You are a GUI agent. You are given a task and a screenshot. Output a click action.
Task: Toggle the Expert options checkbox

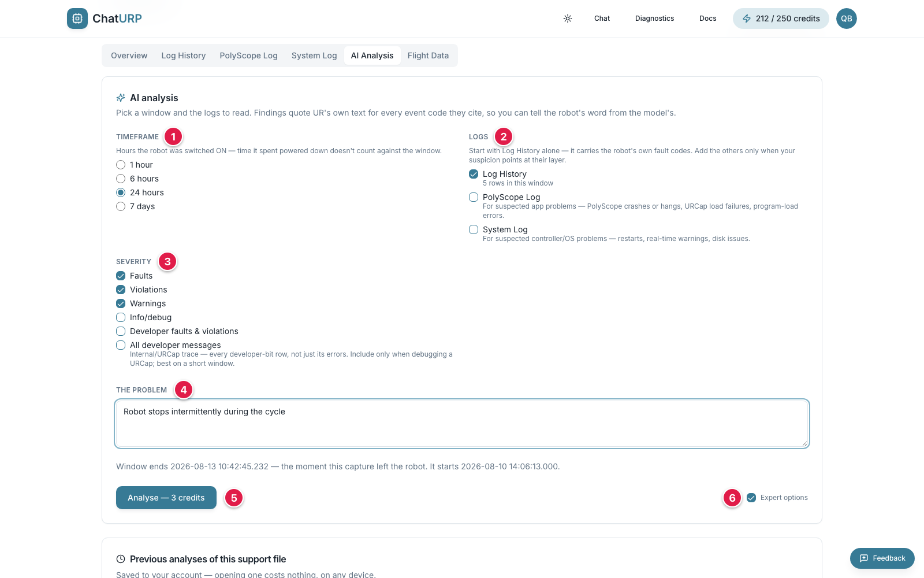(x=751, y=498)
